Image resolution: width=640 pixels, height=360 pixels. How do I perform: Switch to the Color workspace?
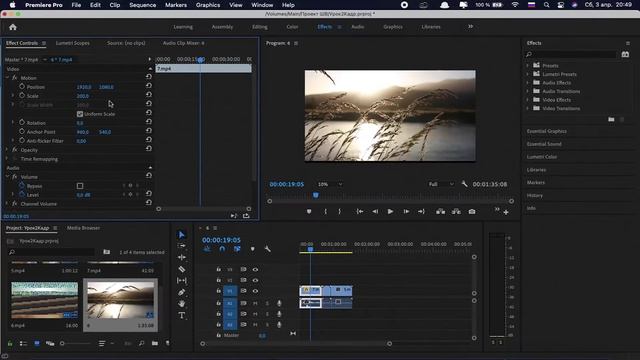pyautogui.click(x=292, y=27)
